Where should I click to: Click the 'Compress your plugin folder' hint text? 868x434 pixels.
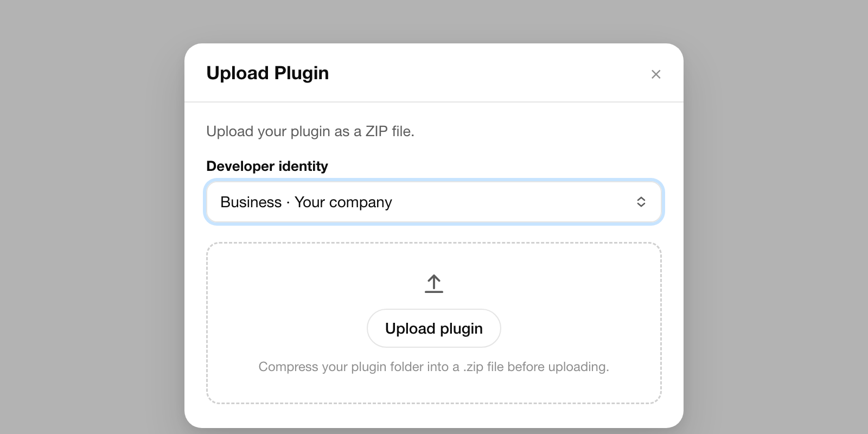434,367
